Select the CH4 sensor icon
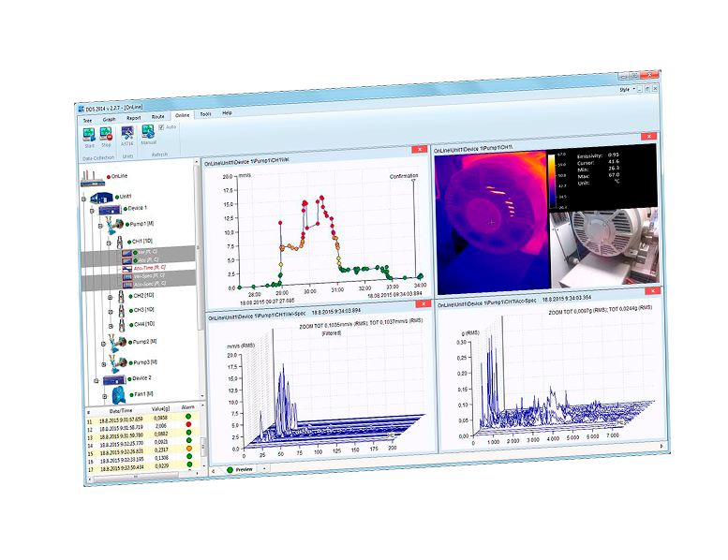The width and height of the screenshot is (728, 560). pos(122,325)
